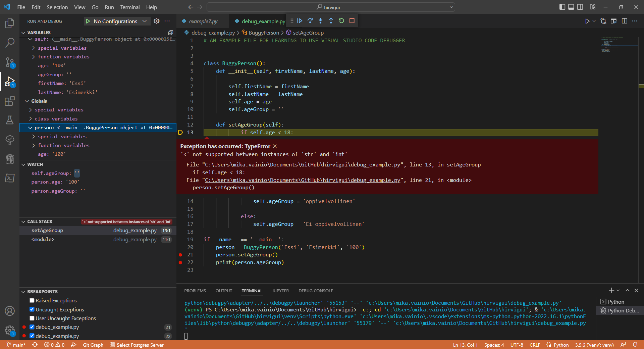The image size is (644, 349).
Task: Disable Uncaught Exceptions breakpoint
Action: point(32,309)
